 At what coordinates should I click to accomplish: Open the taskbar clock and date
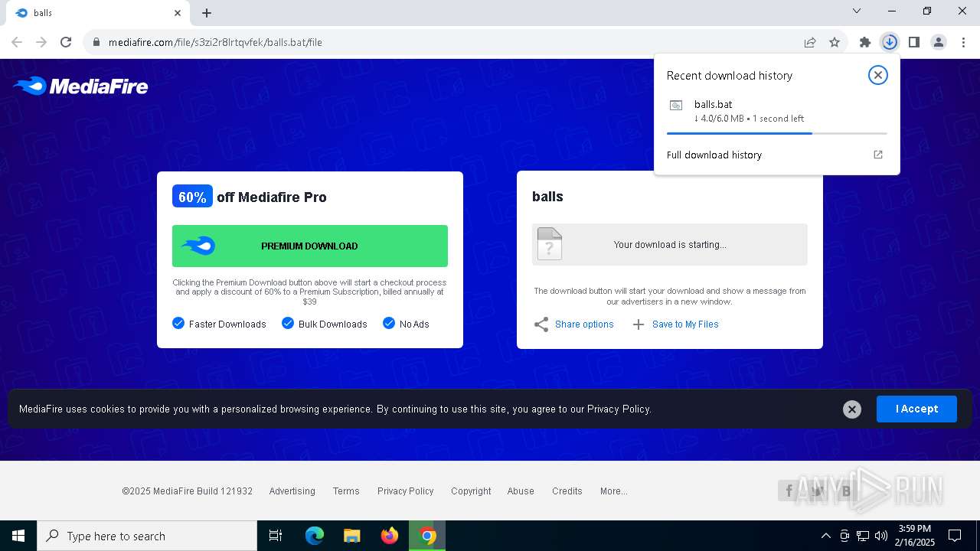[914, 536]
